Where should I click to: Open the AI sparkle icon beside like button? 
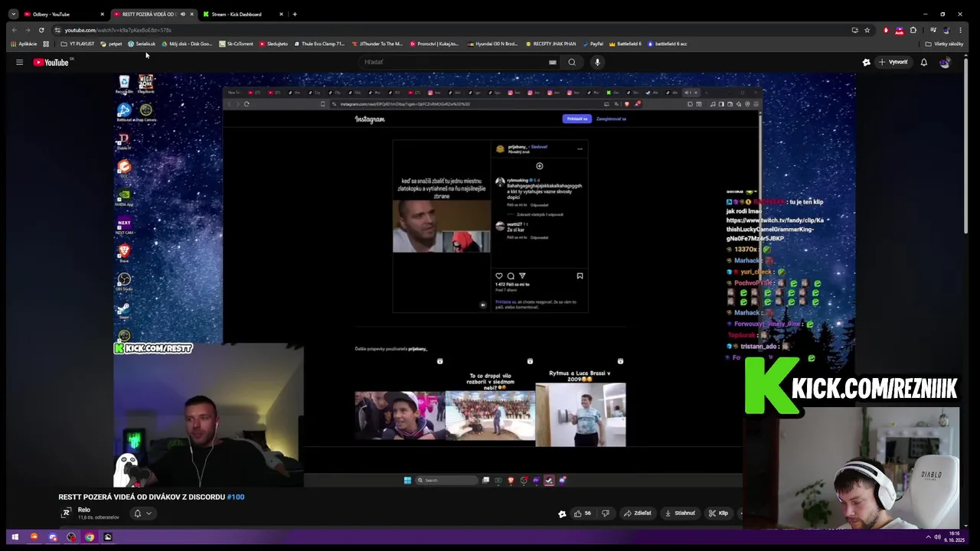coord(562,514)
